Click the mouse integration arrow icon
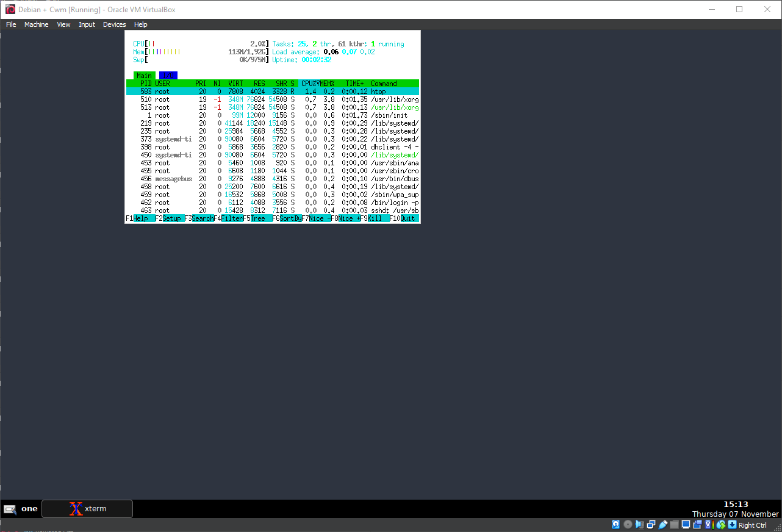 click(732, 525)
